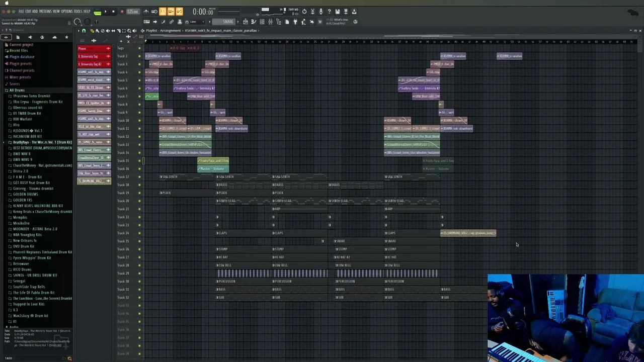Click the save project floppy icon
644x362 pixels.
tap(338, 12)
